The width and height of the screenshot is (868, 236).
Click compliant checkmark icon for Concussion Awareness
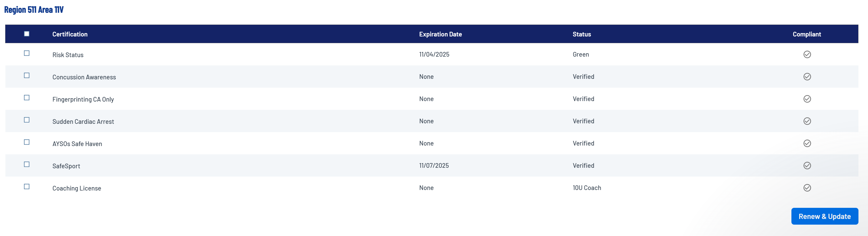(807, 77)
